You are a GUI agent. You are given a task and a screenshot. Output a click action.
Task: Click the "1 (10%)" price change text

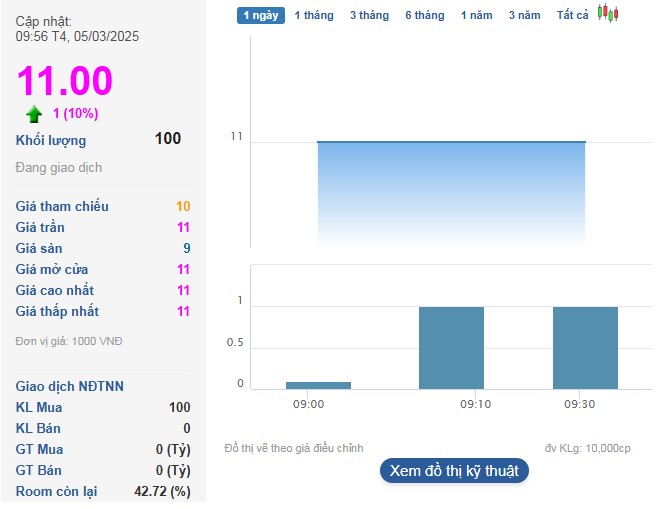pyautogui.click(x=75, y=114)
